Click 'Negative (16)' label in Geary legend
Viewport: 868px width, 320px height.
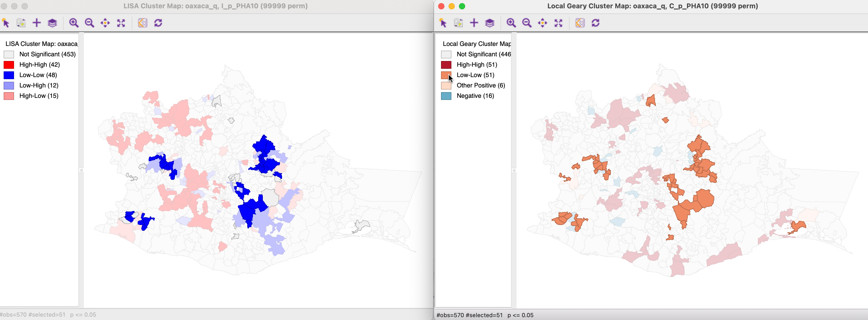pyautogui.click(x=476, y=96)
